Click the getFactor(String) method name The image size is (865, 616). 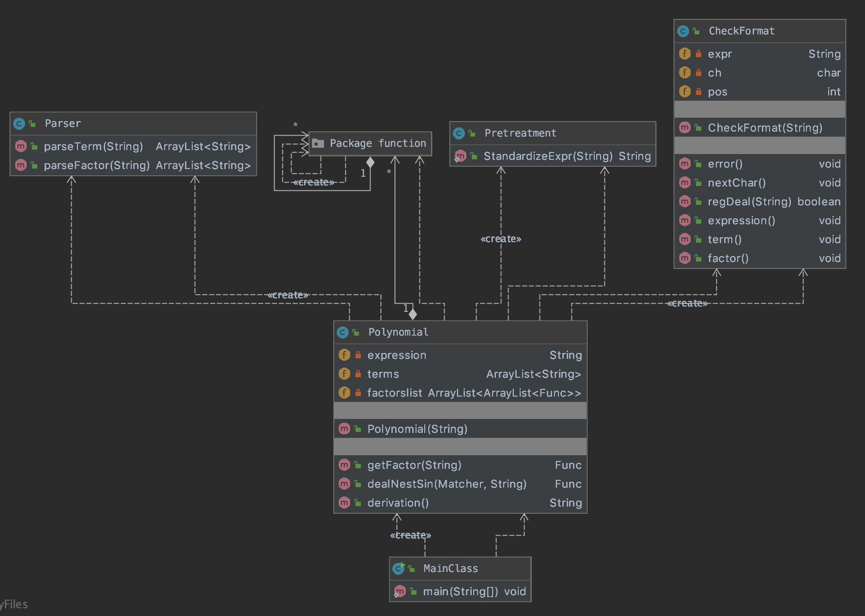coord(414,465)
